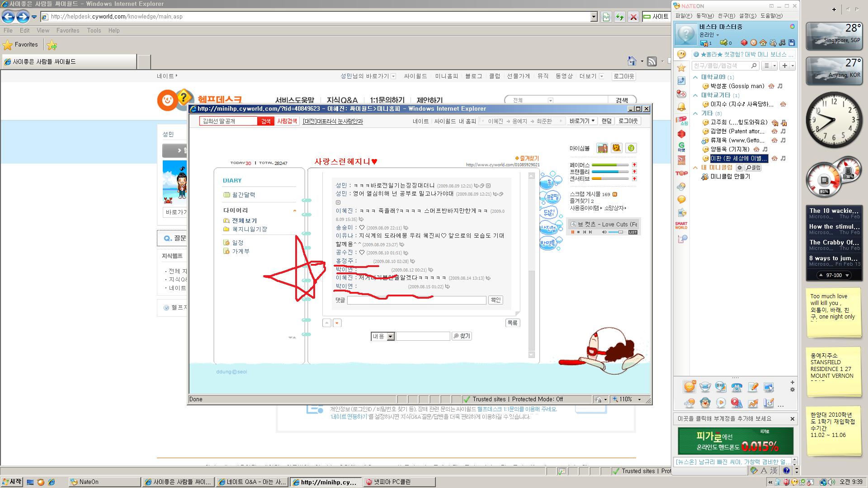868x488 pixels.
Task: Send an SMS with the text message icon
Action: (721, 387)
